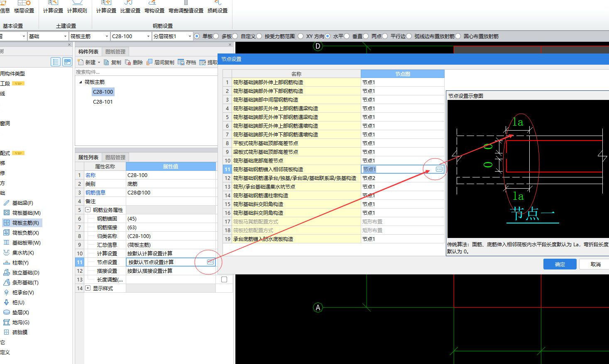This screenshot has width=609, height=364.
Task: Open 弯钩设置 ribbon button
Action: tap(154, 7)
